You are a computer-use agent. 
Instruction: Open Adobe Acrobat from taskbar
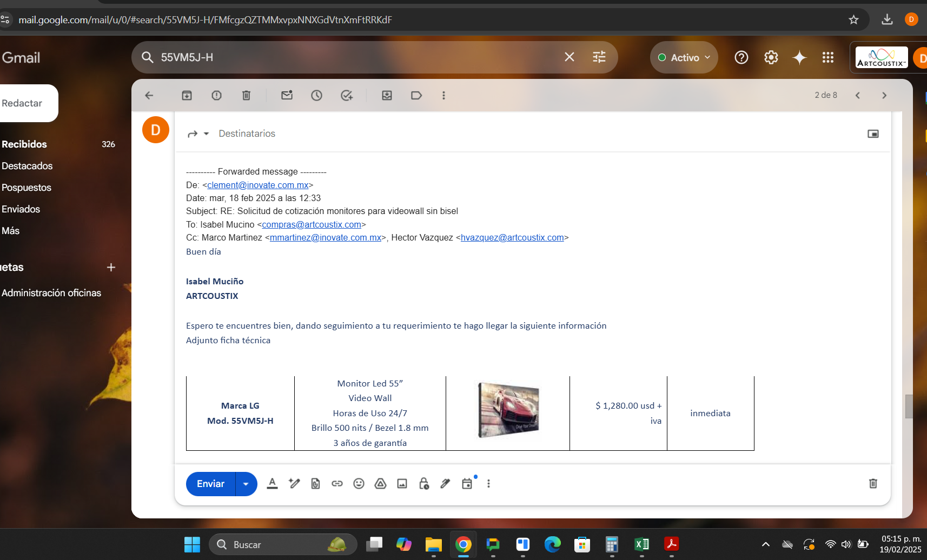672,544
